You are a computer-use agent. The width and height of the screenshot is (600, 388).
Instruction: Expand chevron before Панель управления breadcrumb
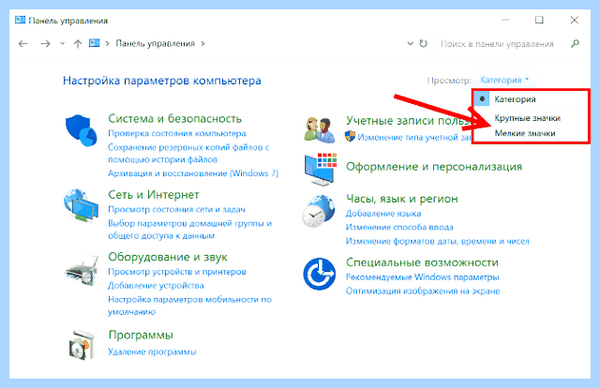point(108,44)
